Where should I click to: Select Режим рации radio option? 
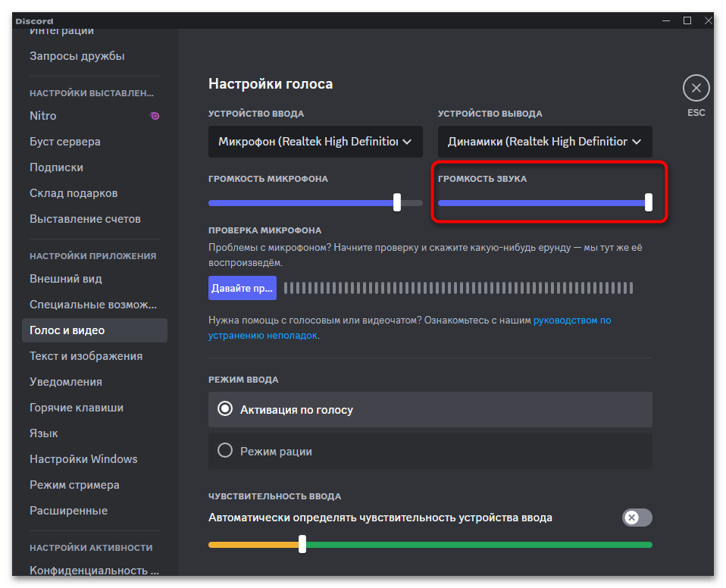pos(430,451)
